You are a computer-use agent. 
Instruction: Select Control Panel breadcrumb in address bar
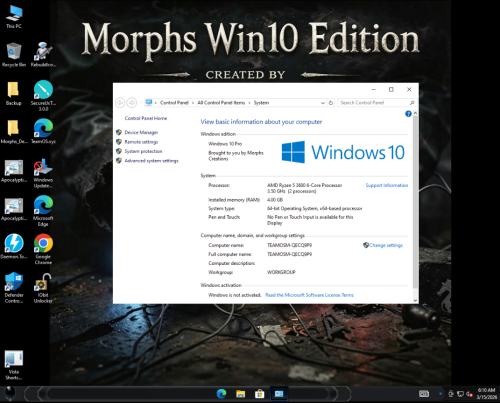click(x=174, y=103)
